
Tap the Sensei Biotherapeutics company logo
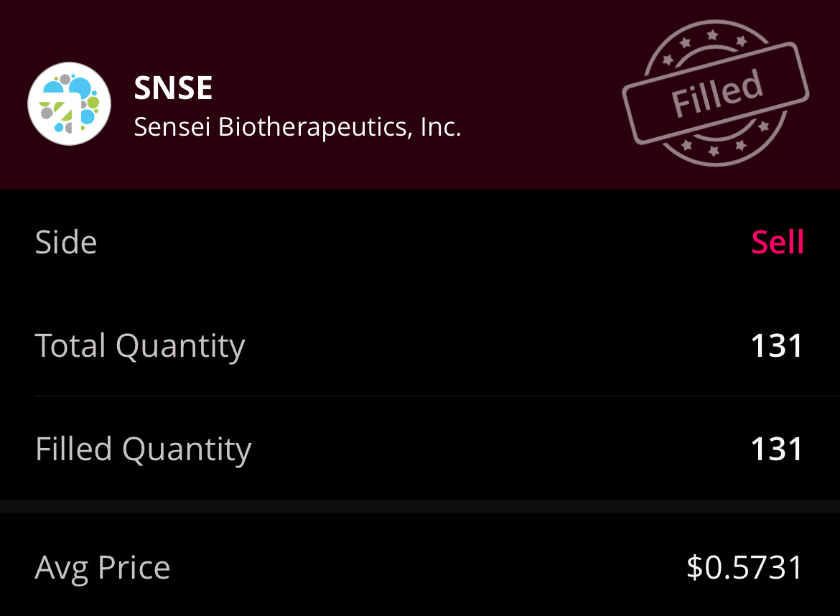click(x=69, y=103)
